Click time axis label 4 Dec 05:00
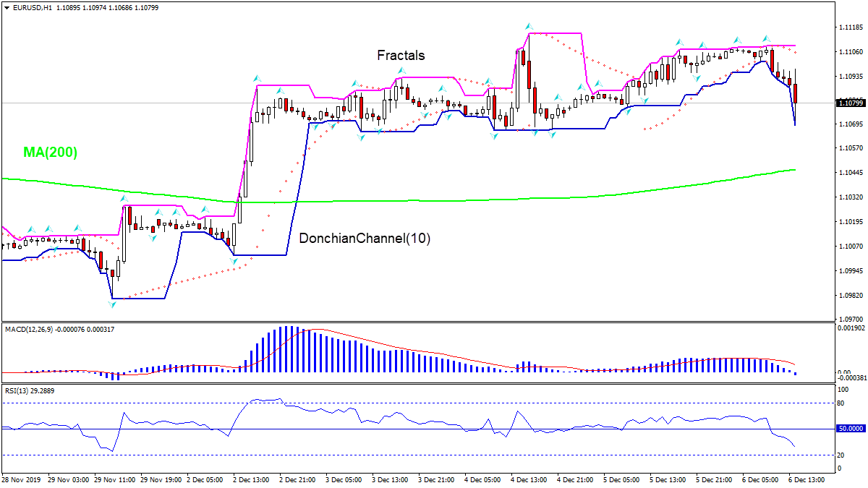 coord(484,479)
